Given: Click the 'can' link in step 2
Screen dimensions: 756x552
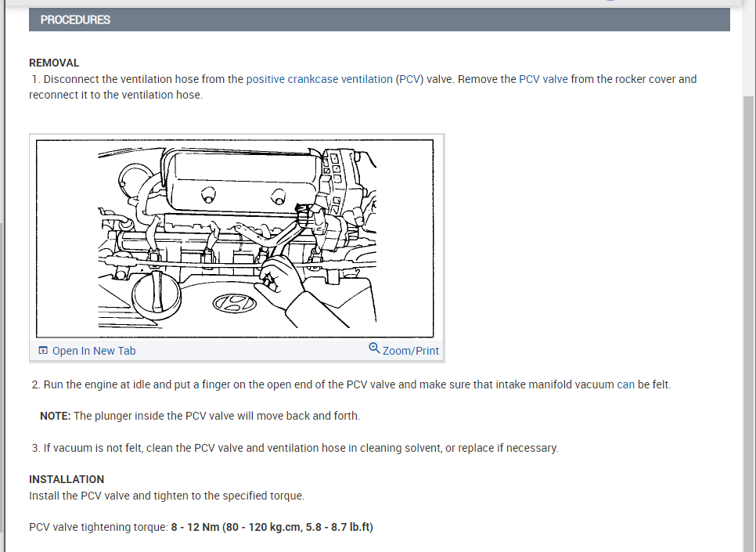Looking at the screenshot, I should (x=626, y=384).
